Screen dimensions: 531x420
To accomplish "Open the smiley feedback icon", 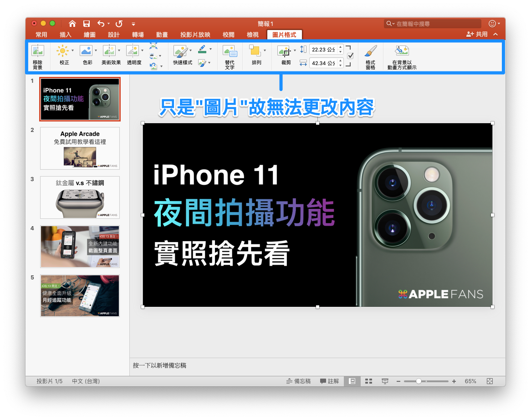I will click(x=492, y=23).
